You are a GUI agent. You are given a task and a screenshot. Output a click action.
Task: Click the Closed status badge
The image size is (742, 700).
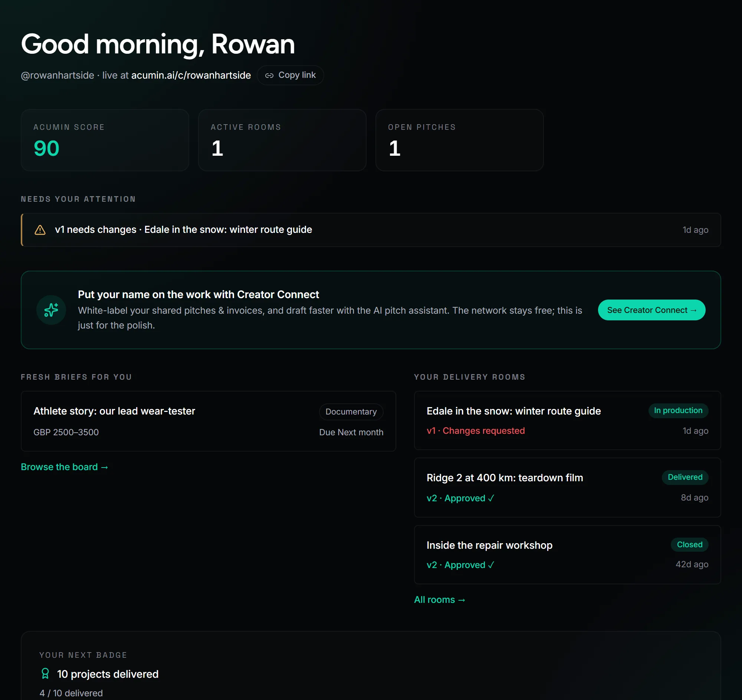coord(689,545)
